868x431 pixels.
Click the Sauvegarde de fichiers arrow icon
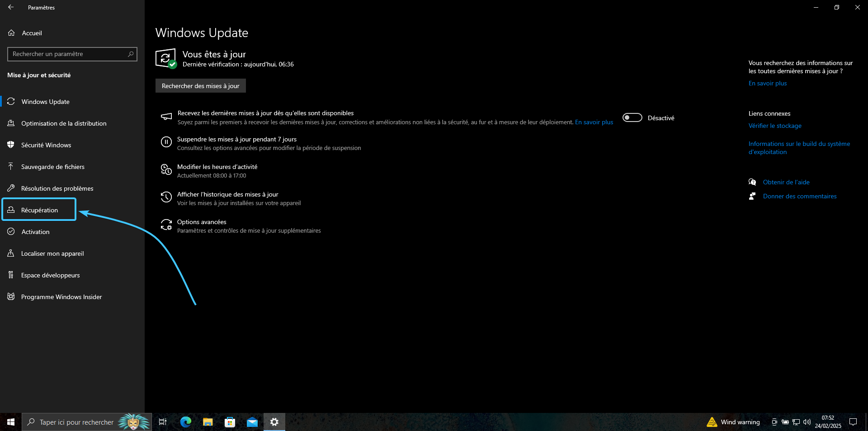[11, 167]
